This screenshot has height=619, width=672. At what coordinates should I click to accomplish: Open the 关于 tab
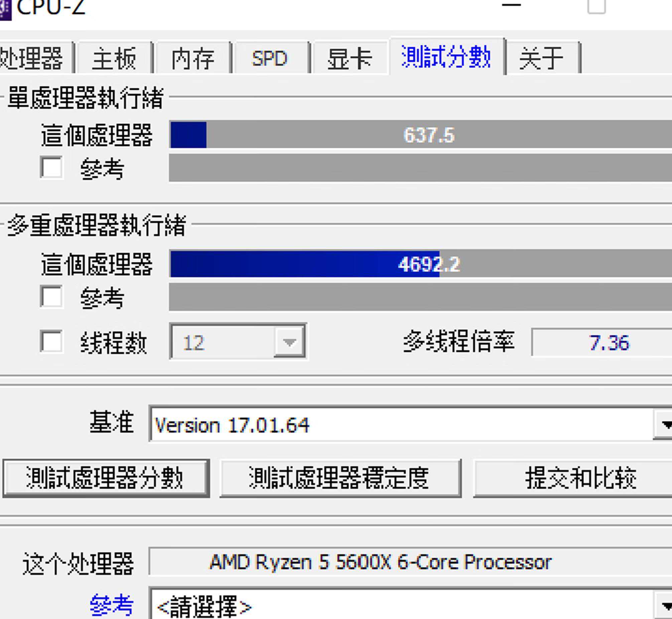pyautogui.click(x=541, y=58)
